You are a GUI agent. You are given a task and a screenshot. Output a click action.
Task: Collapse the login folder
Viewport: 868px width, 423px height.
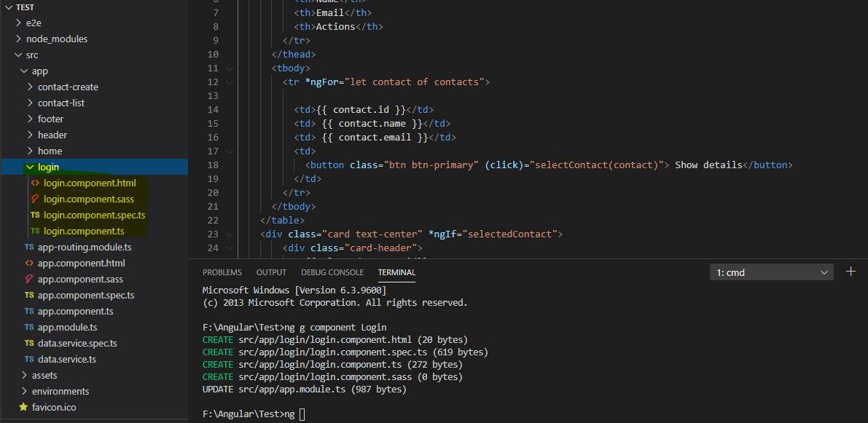coord(30,167)
